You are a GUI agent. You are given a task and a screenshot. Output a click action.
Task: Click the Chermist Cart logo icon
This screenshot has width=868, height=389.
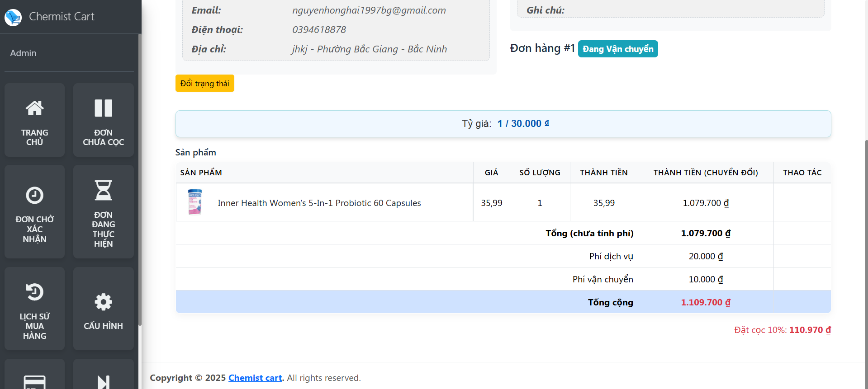(13, 17)
